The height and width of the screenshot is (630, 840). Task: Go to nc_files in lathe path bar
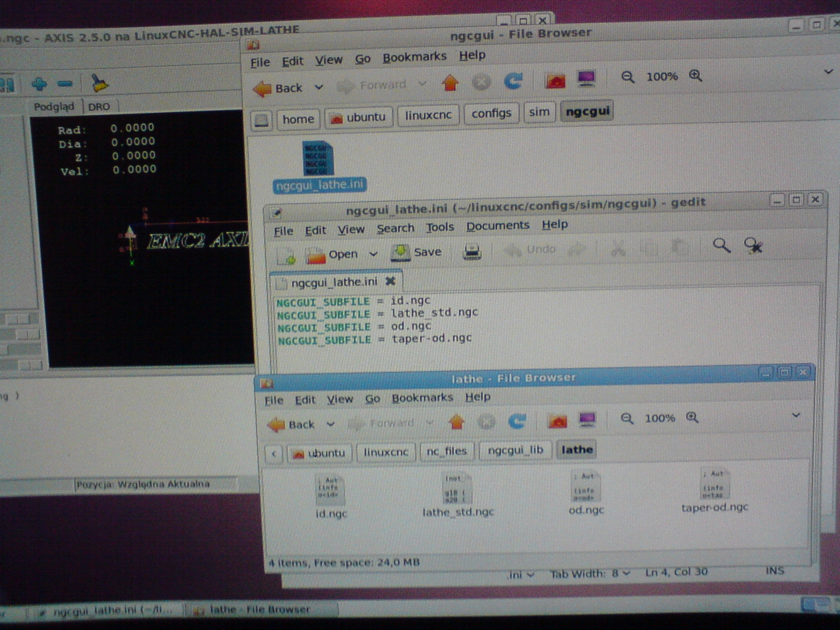447,451
